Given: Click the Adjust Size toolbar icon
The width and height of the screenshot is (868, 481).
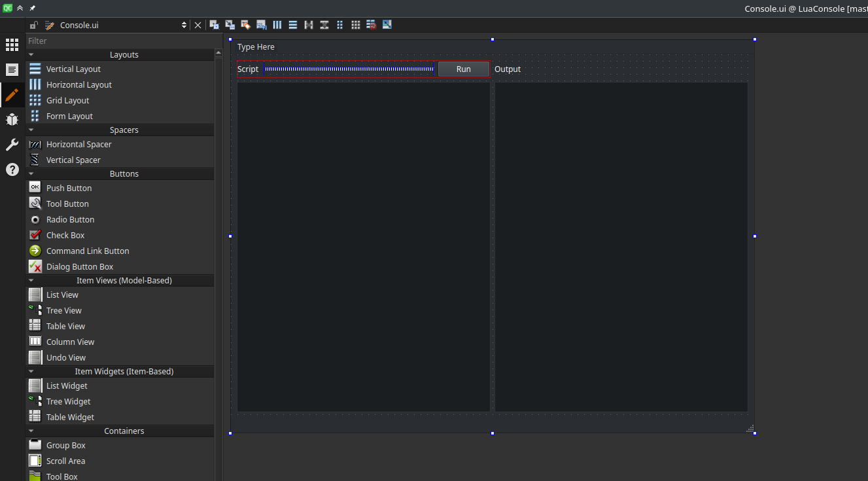Looking at the screenshot, I should pos(387,25).
